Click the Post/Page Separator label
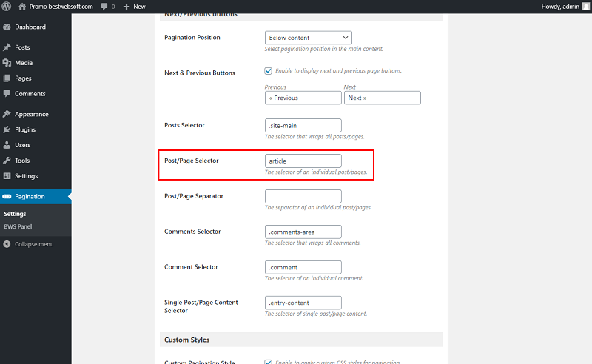Viewport: 592px width, 364px height. tap(194, 196)
